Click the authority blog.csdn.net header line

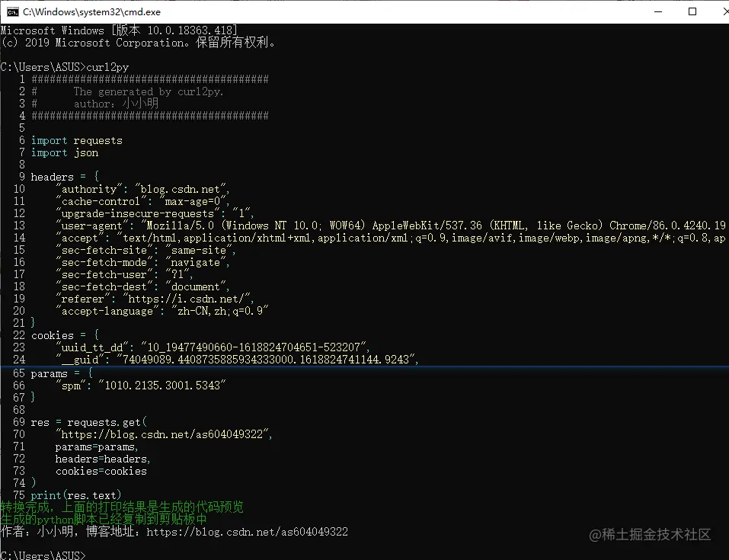pos(142,189)
